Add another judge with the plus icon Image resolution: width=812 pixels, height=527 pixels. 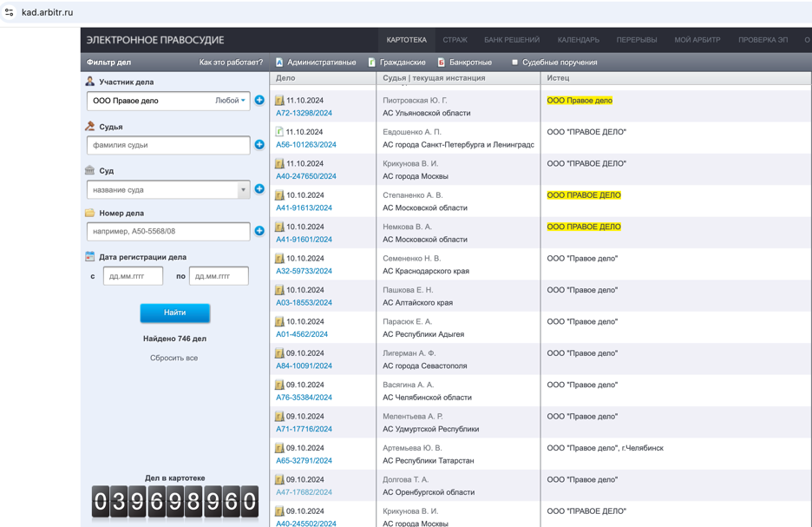(x=259, y=145)
